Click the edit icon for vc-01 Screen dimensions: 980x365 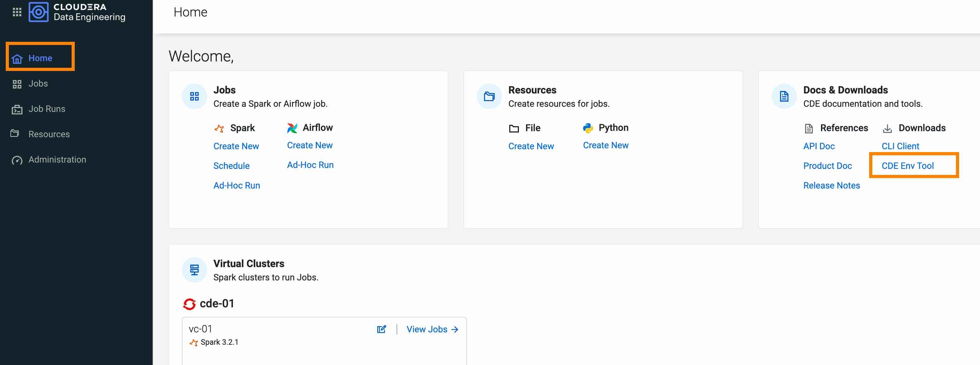tap(381, 329)
